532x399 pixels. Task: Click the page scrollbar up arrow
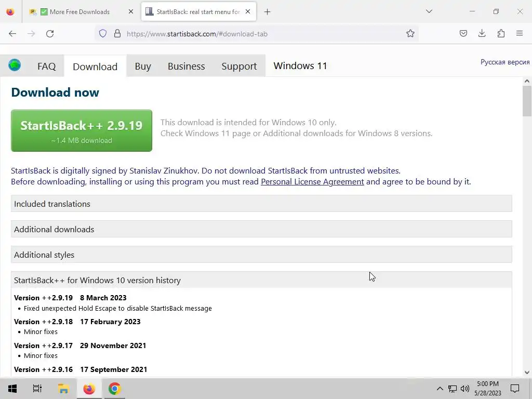(527, 81)
